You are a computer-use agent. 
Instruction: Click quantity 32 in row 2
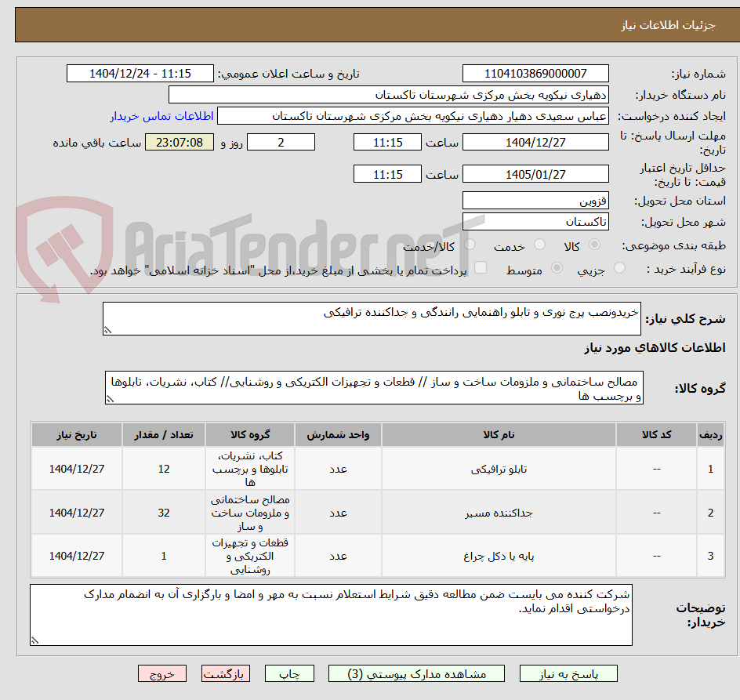[164, 513]
